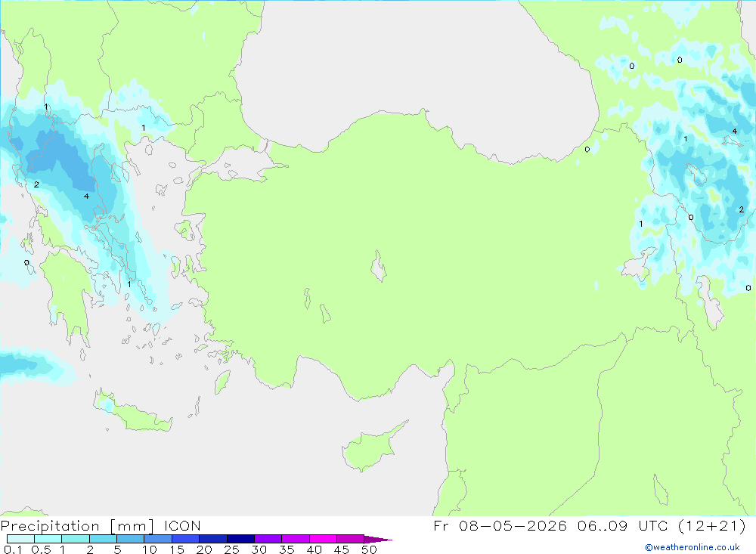Click the legend swatch between 45 and 50
756x554 pixels.
tap(351, 539)
